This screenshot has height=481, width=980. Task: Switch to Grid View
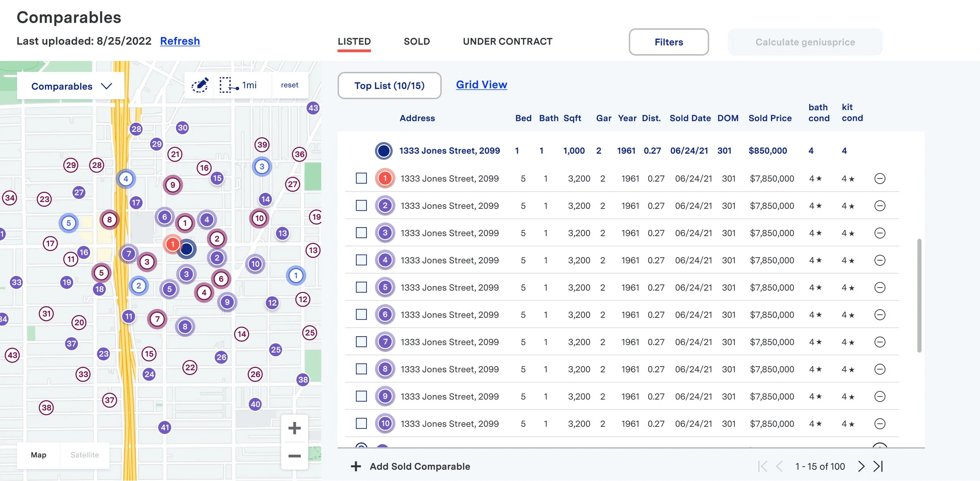click(x=481, y=85)
